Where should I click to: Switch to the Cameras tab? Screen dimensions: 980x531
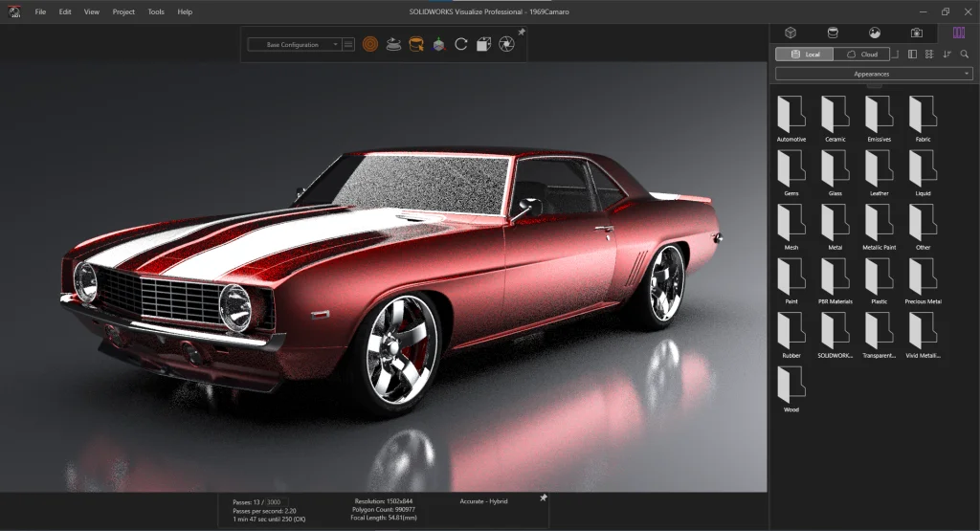coord(916,33)
